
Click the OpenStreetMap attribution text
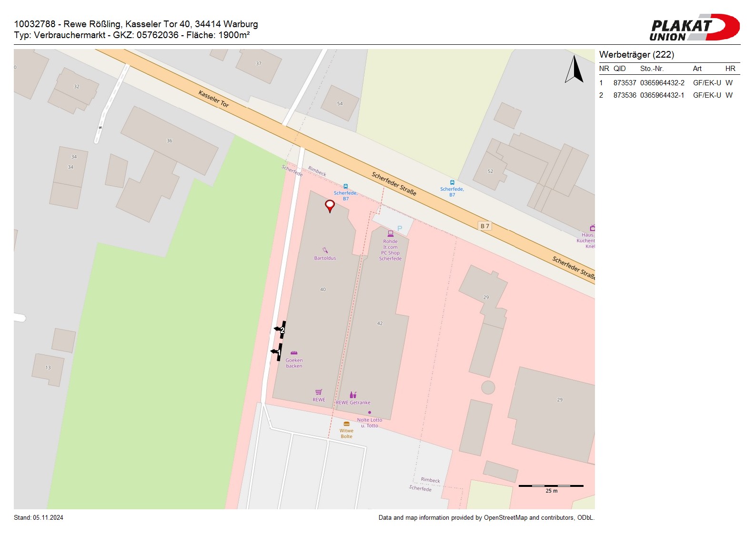coord(486,518)
